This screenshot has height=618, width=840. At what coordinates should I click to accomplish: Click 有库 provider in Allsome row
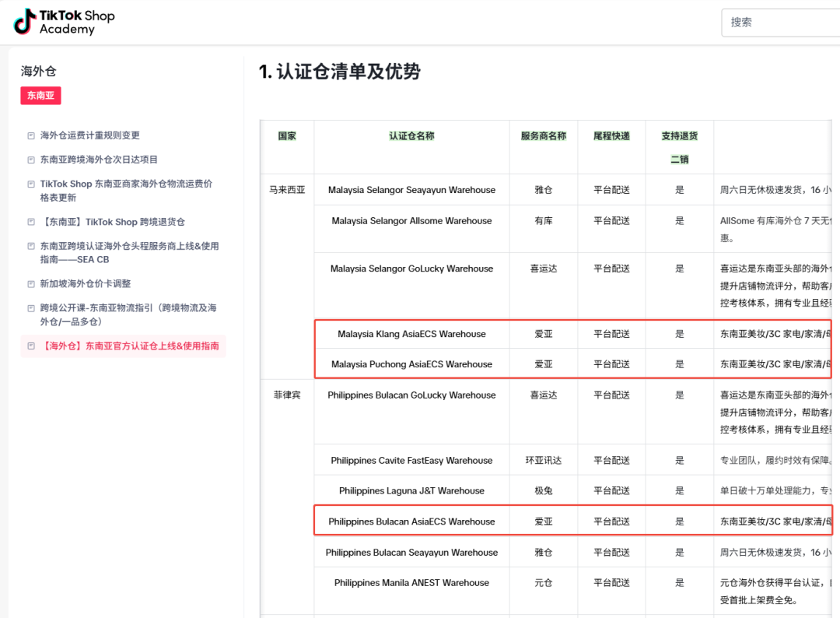pos(543,221)
